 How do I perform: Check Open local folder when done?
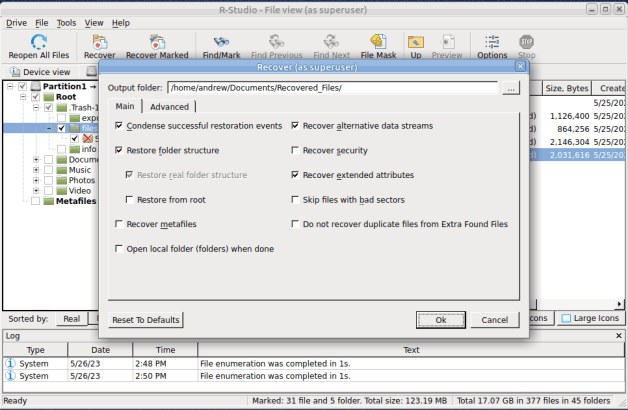119,249
